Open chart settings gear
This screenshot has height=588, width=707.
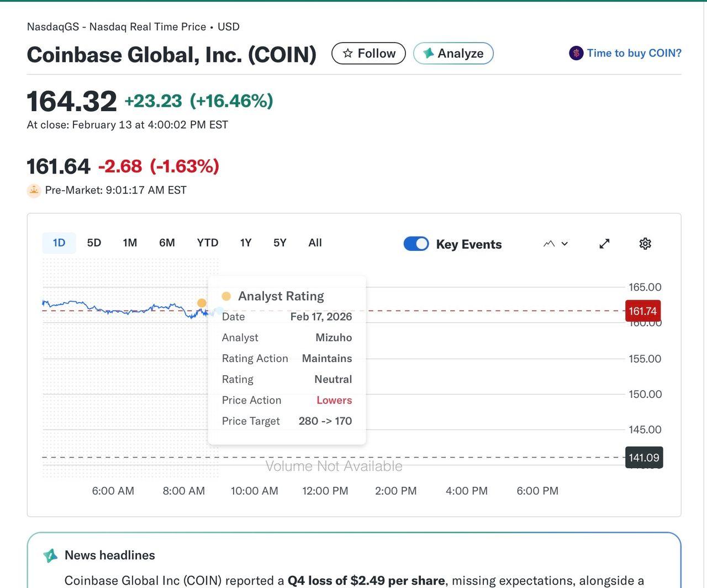(645, 244)
